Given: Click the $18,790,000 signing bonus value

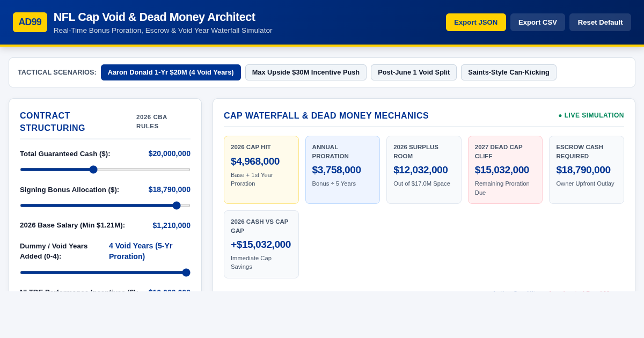Looking at the screenshot, I should 170,189.
